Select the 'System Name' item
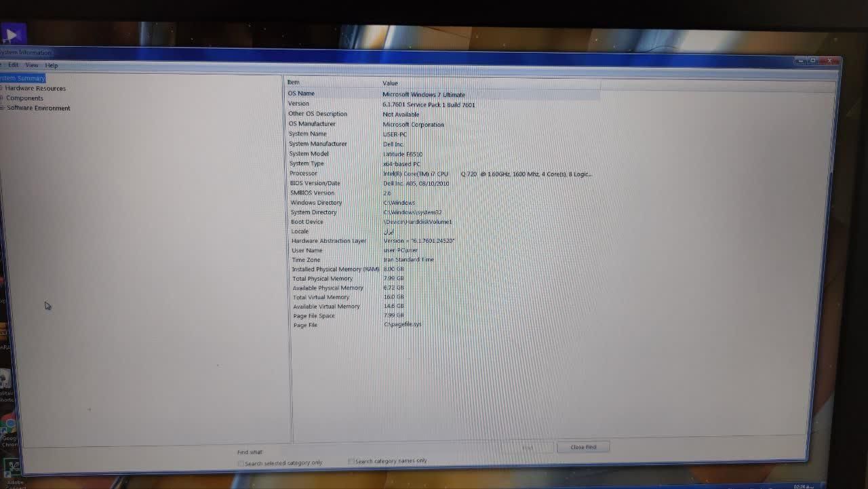 [x=308, y=134]
